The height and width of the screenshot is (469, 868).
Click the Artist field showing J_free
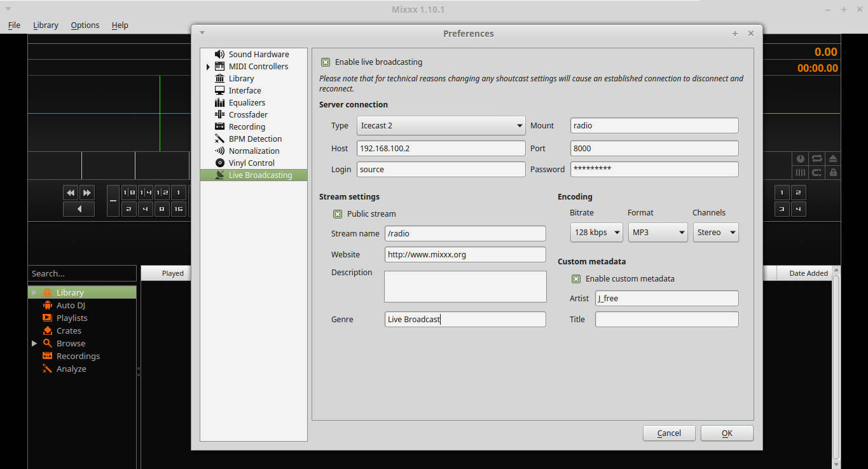click(x=667, y=299)
